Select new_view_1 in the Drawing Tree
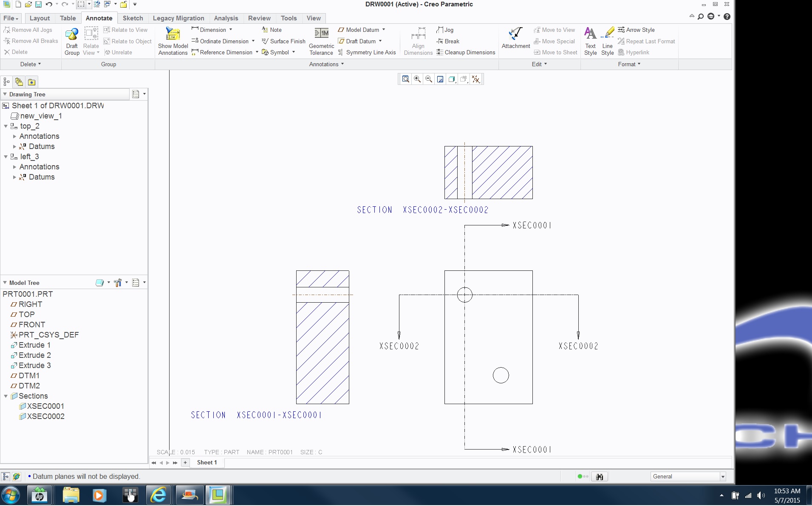The image size is (812, 506). coord(37,116)
